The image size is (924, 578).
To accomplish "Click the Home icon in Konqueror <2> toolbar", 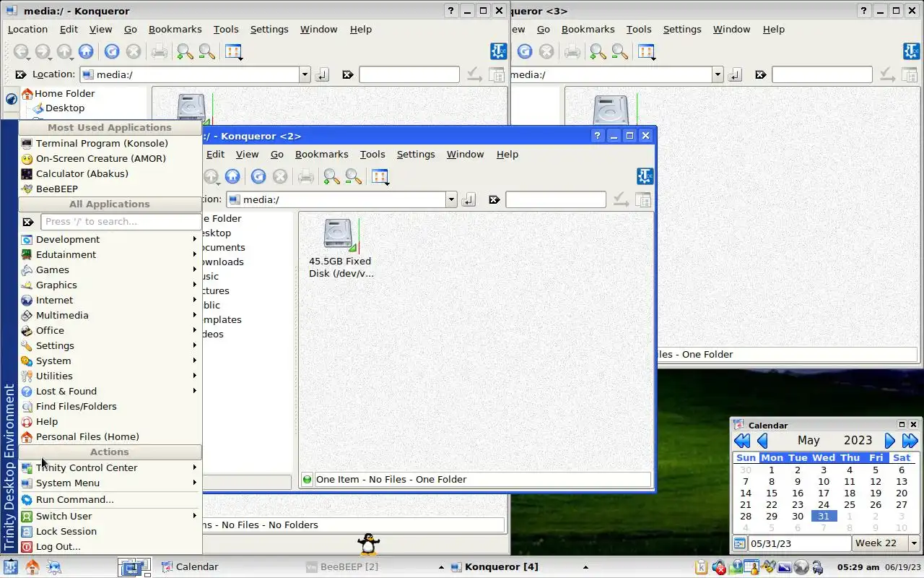I will pyautogui.click(x=232, y=176).
